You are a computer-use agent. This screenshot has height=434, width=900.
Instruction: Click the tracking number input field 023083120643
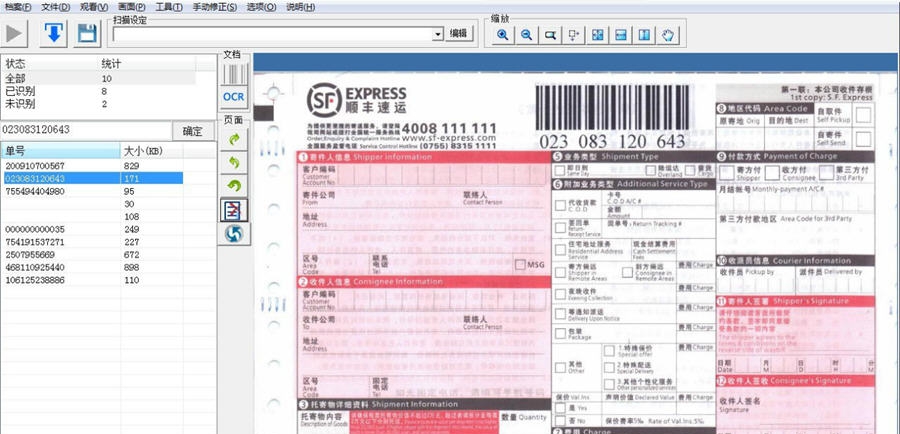[x=86, y=130]
